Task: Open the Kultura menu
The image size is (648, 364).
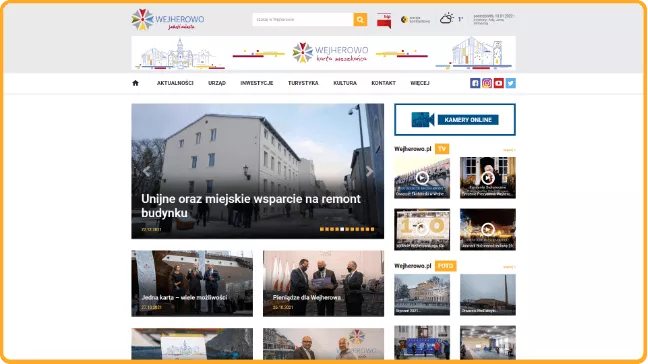Action: [x=345, y=83]
